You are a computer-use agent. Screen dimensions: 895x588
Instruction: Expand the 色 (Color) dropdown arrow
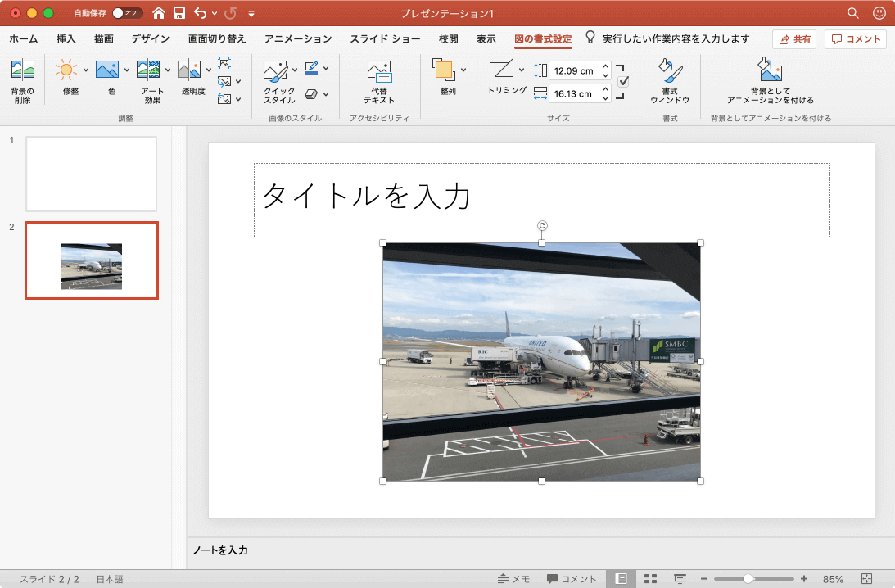[127, 70]
